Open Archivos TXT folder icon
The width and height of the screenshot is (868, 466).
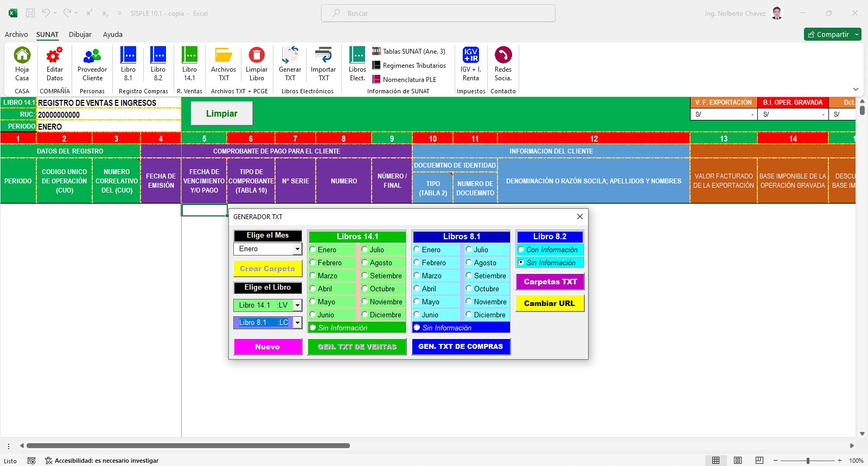click(224, 55)
